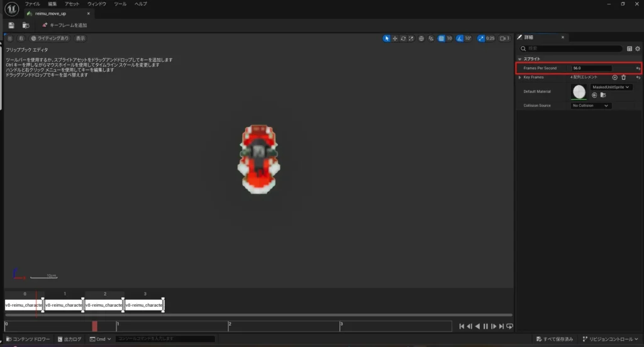The width and height of the screenshot is (644, 347).
Task: Close the 詳細 details panel
Action: pyautogui.click(x=563, y=37)
